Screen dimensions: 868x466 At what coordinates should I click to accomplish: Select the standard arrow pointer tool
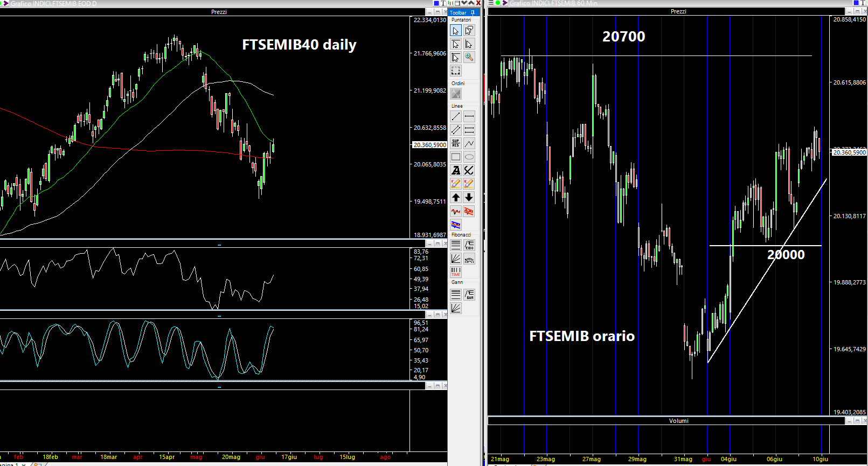pos(456,31)
